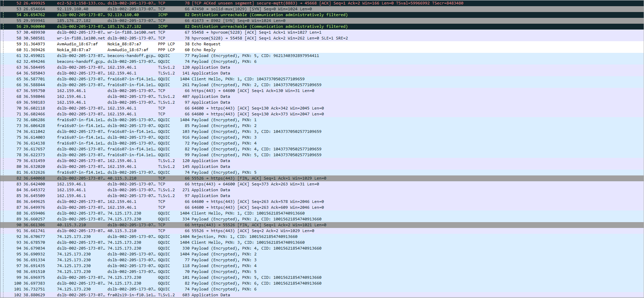Select packet 53 SYN to solid-mux(1029)

[322, 9]
